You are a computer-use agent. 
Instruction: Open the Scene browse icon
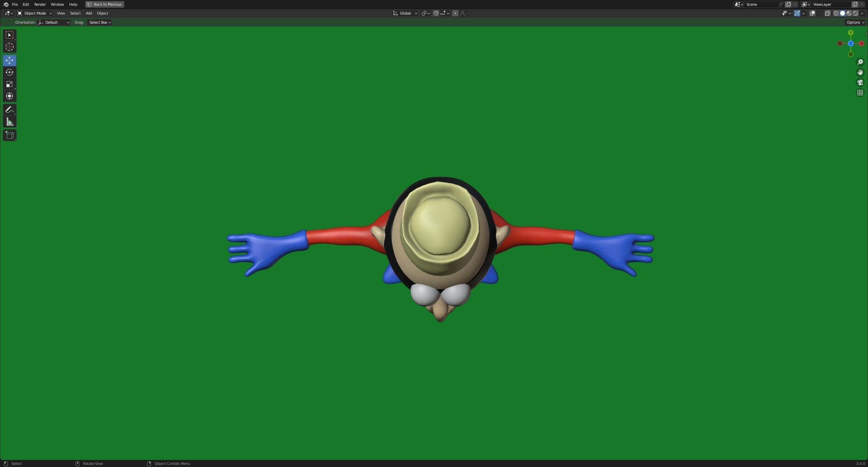[739, 4]
